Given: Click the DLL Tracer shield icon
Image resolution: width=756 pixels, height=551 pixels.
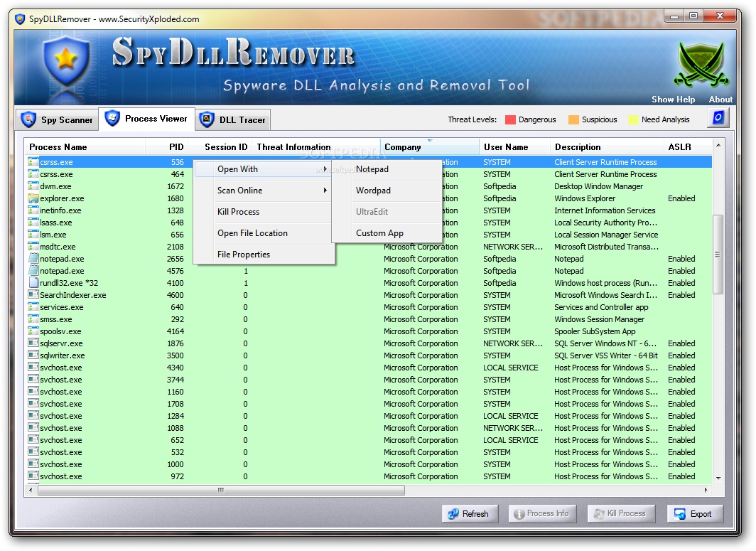Looking at the screenshot, I should coord(207,119).
